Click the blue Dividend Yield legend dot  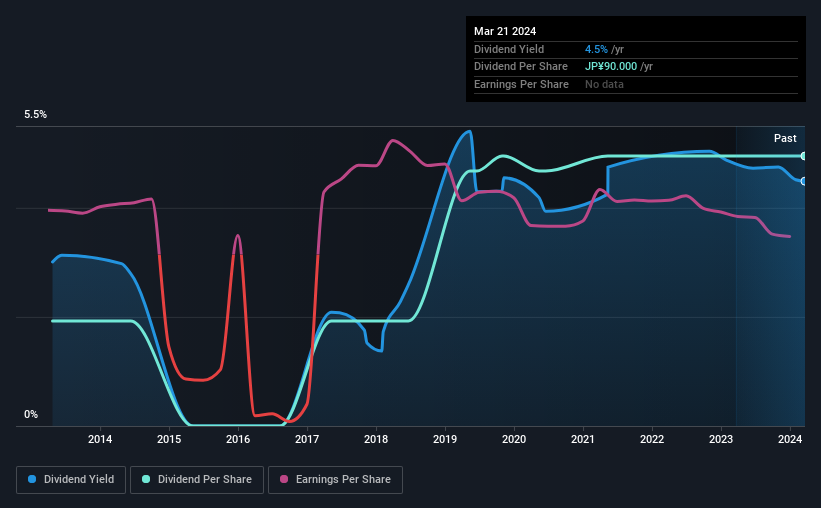[32, 479]
